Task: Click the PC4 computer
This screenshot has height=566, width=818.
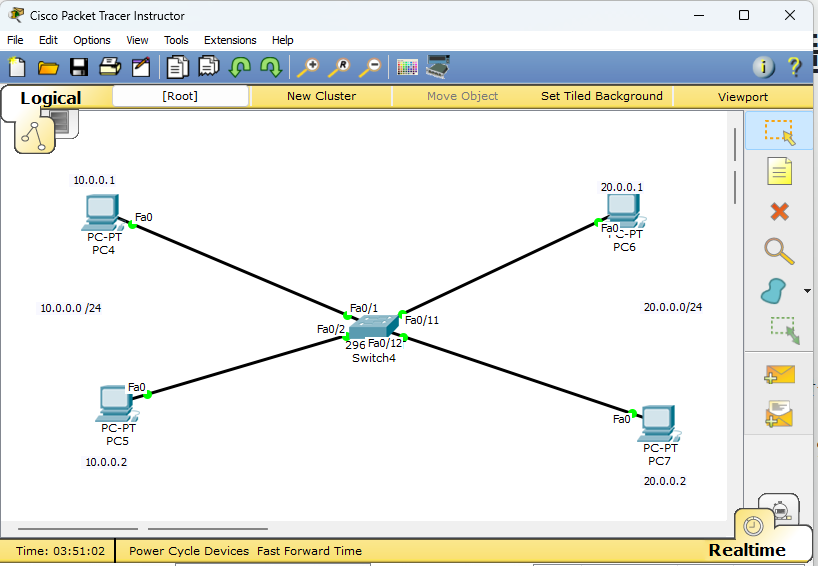Action: point(102,212)
